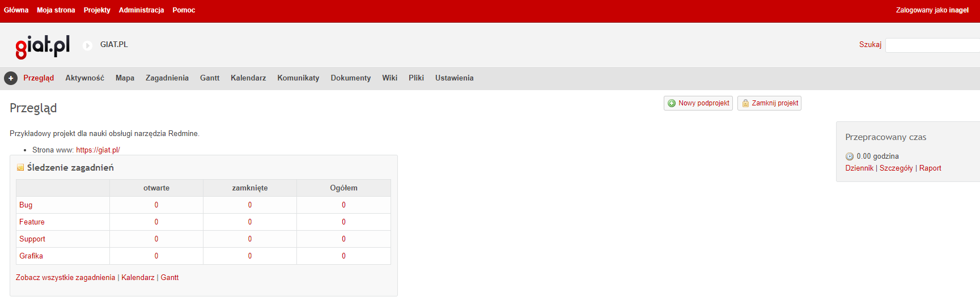Viewport: 980px width, 301px height.
Task: Click the Nowy podprojekt button
Action: pyautogui.click(x=698, y=103)
